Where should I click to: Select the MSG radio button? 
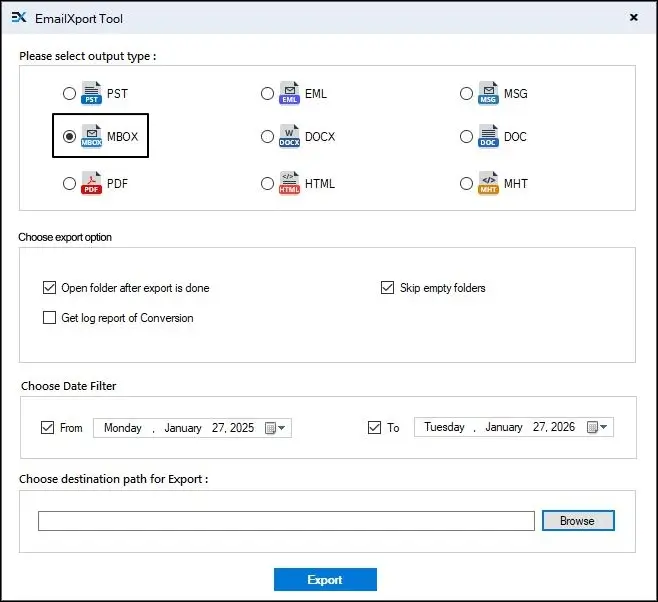(x=466, y=93)
